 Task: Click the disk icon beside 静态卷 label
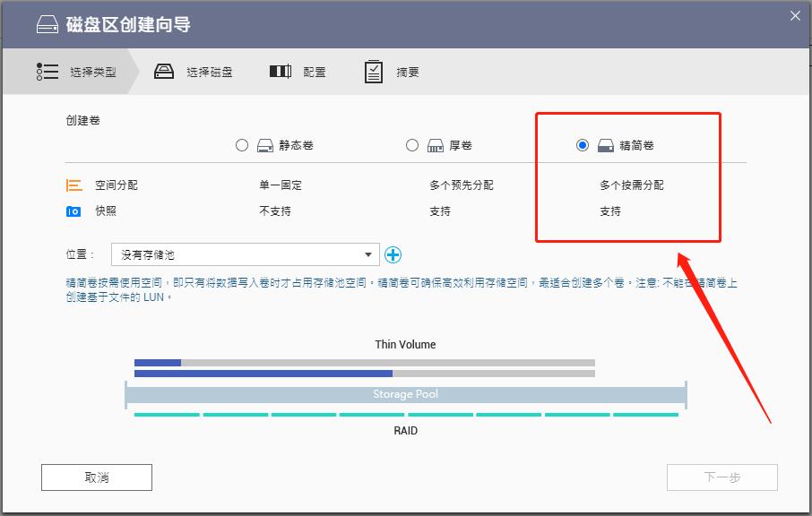click(263, 145)
